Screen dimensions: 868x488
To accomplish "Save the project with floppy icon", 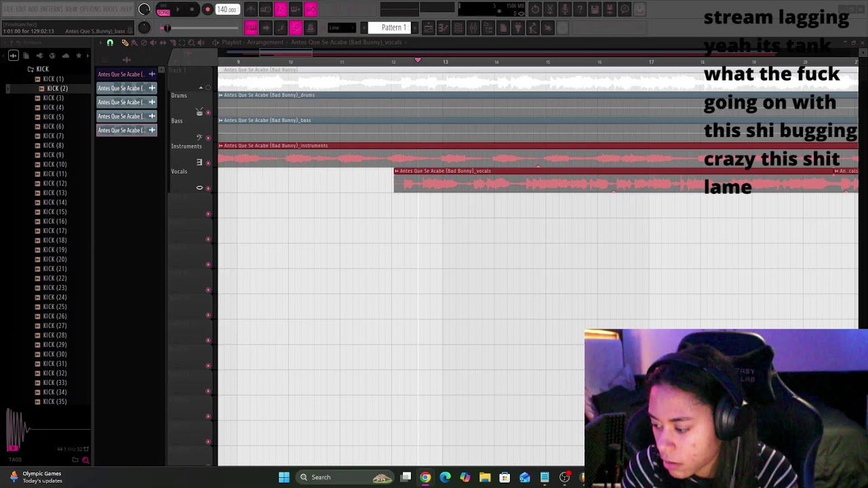I will pyautogui.click(x=595, y=9).
